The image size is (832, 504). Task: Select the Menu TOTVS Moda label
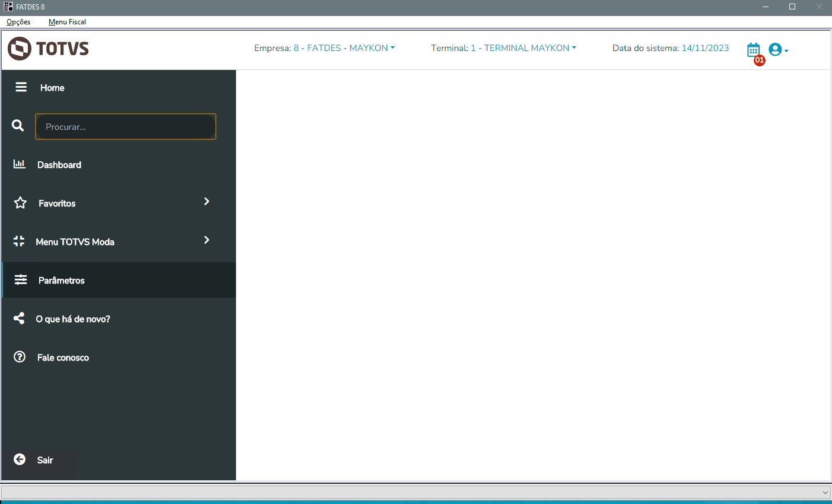click(75, 242)
